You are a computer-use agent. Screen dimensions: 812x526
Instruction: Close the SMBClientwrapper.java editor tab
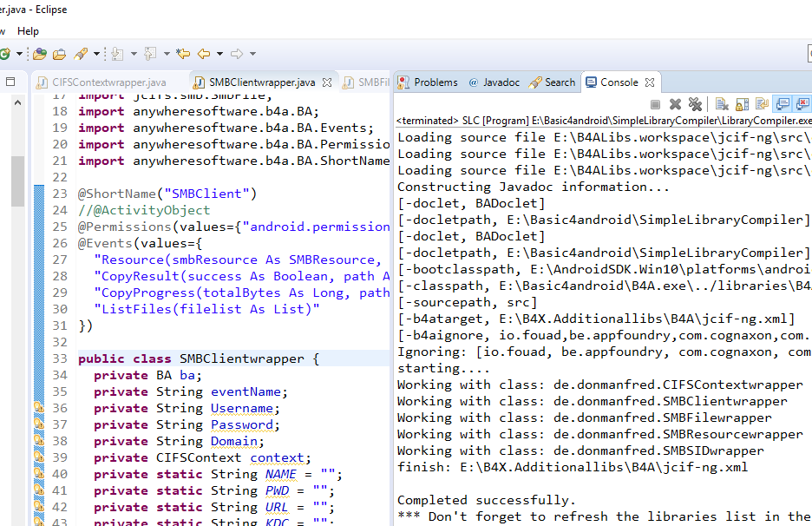click(x=327, y=83)
